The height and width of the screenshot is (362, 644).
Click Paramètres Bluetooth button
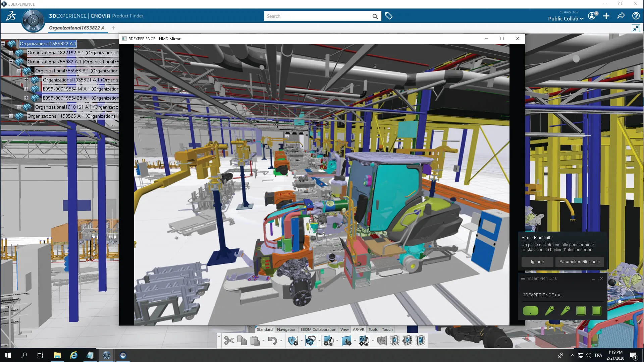[579, 261]
